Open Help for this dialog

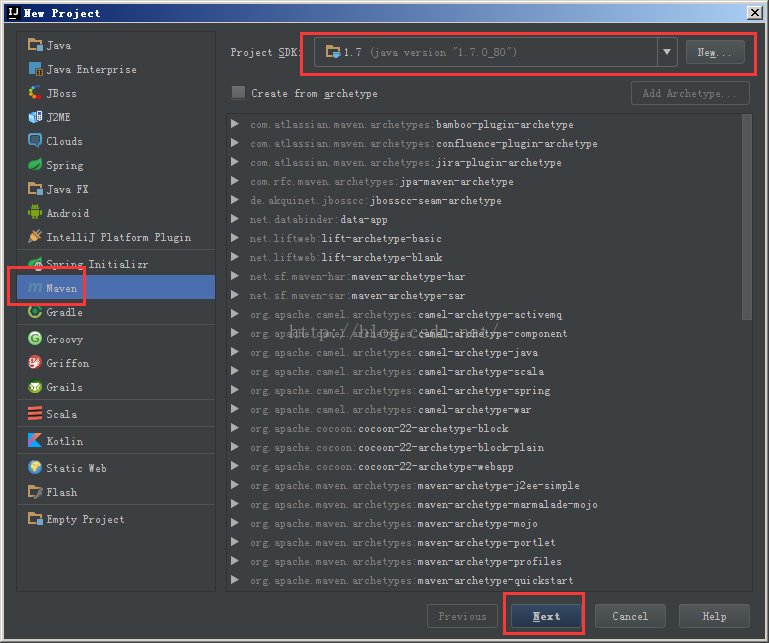click(x=714, y=616)
